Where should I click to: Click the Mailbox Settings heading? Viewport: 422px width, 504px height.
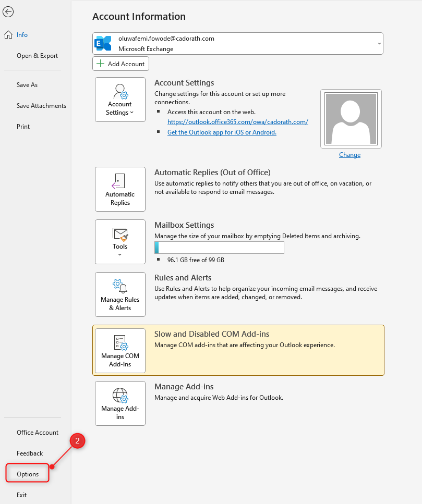coord(184,225)
